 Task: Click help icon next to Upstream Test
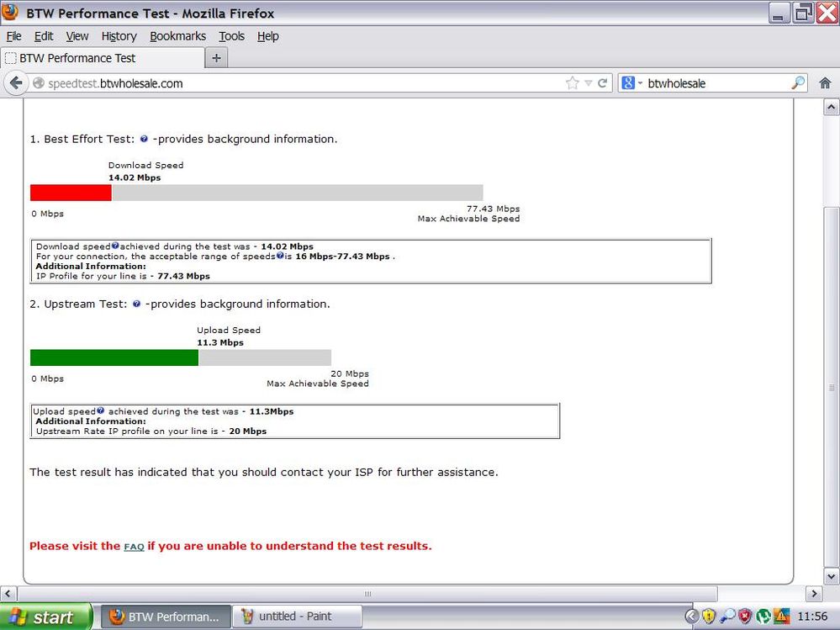[x=136, y=304]
